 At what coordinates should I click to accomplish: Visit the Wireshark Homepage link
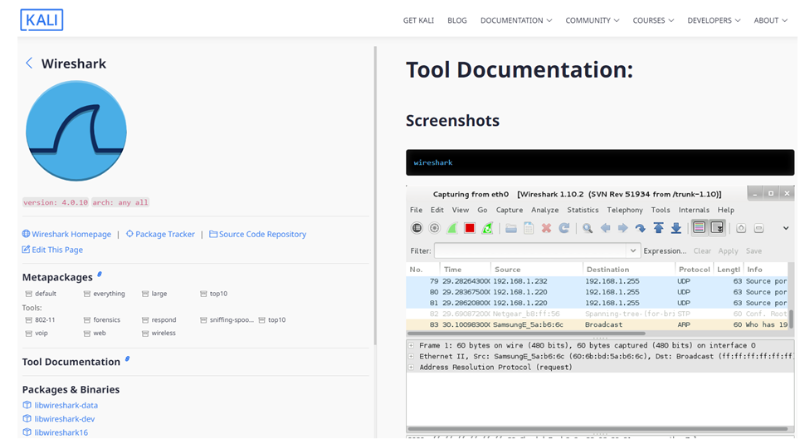66,234
